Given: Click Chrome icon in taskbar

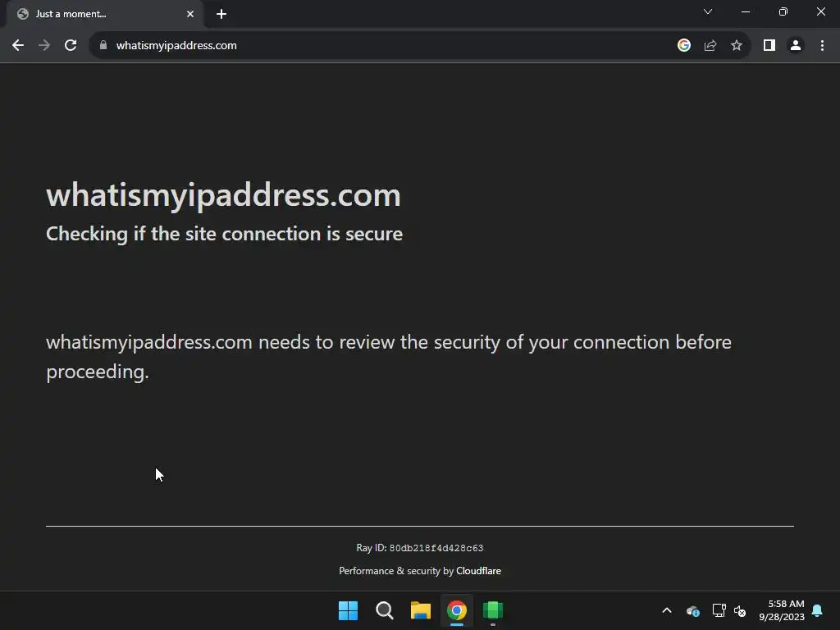Looking at the screenshot, I should coord(456,610).
